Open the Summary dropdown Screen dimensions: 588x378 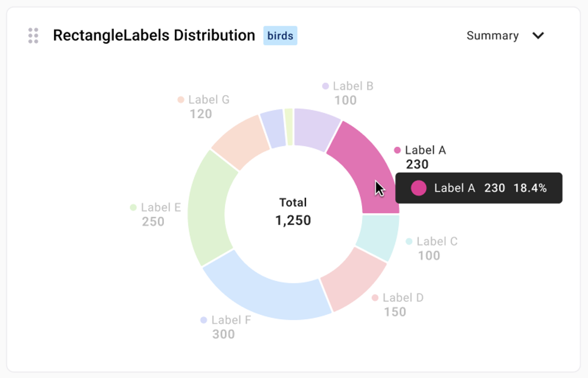point(492,35)
